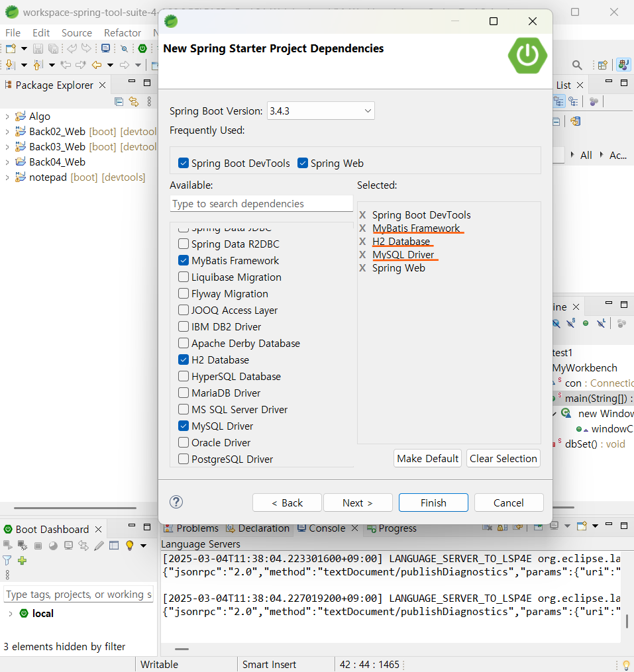This screenshot has height=672, width=634.
Task: Remove MyBatis Framework via its X in Selected
Action: tap(362, 228)
